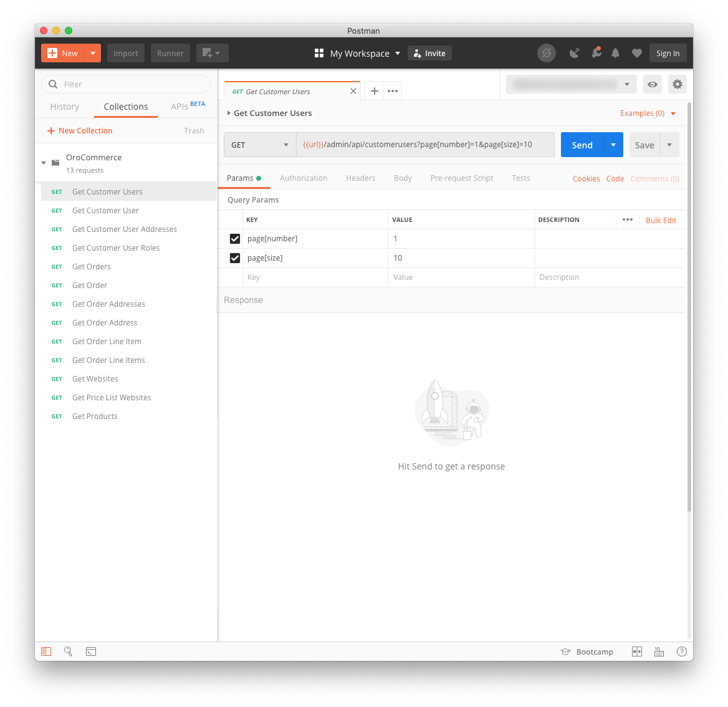Switch to the History tab
Viewport: 728px width, 707px height.
tap(65, 107)
